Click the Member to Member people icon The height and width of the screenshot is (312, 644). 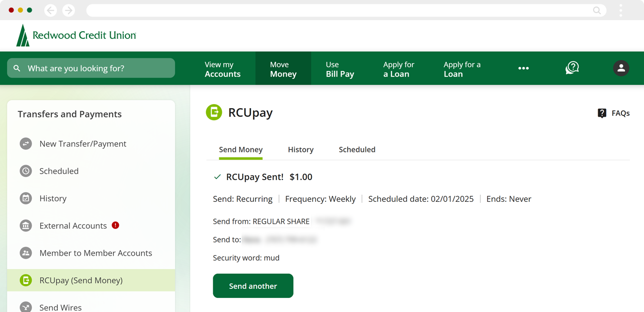[26, 253]
